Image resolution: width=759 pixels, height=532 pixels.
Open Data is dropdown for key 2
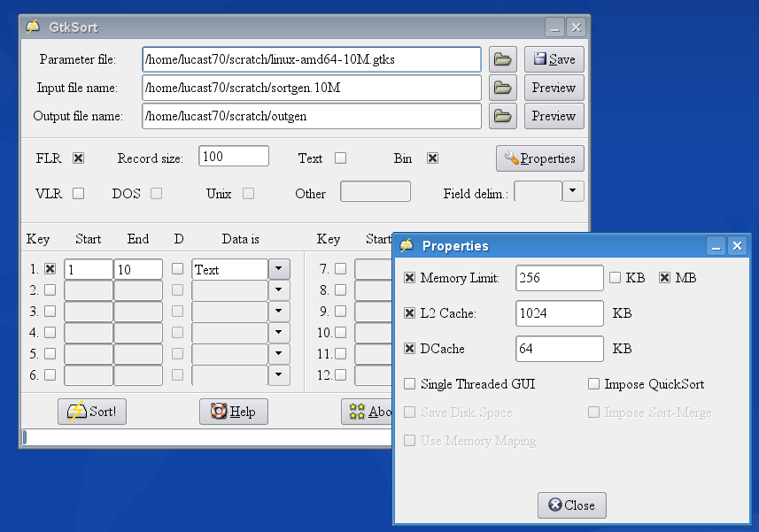click(279, 290)
